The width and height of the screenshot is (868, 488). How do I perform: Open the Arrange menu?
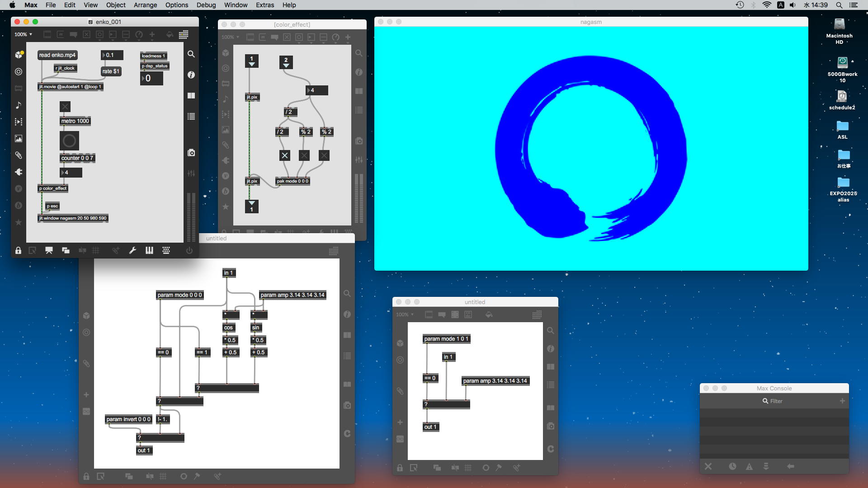(145, 5)
